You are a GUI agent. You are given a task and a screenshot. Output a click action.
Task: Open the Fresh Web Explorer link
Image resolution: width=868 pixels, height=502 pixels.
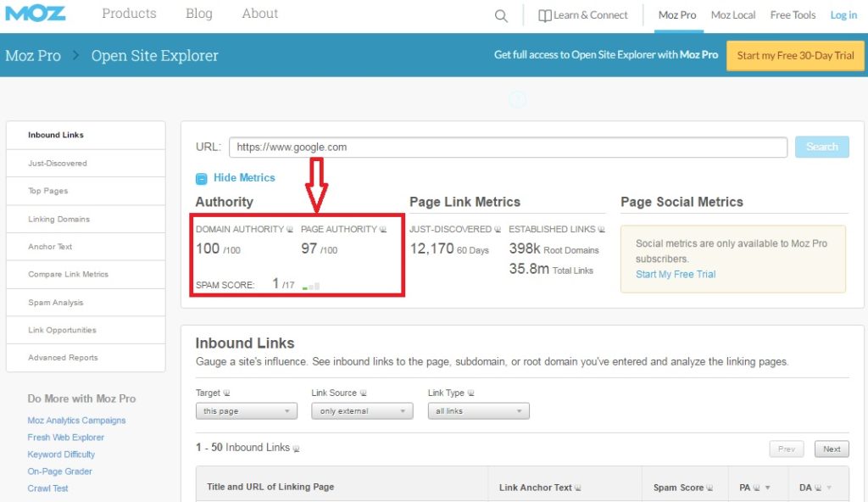coord(66,438)
